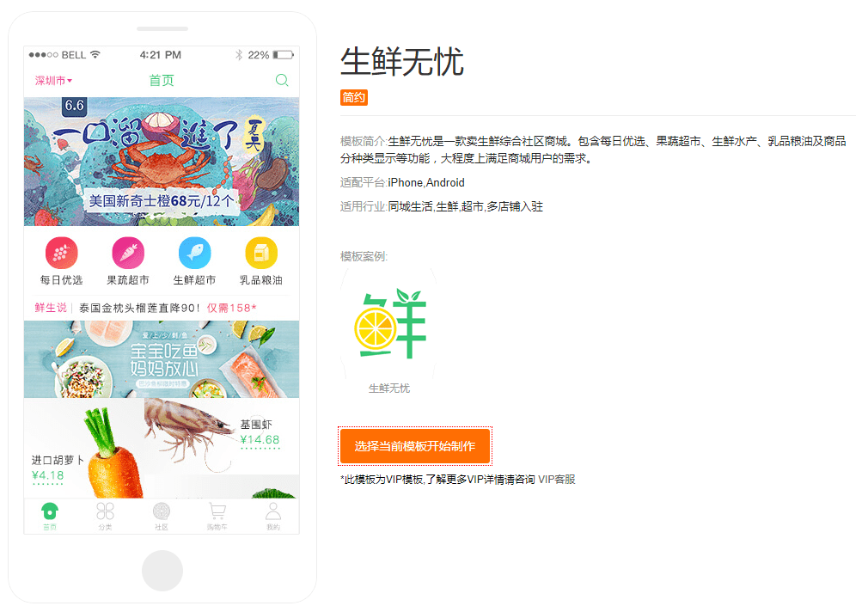This screenshot has width=868, height=612.
Task: Expand the 深圳市 city dropdown
Action: point(53,80)
